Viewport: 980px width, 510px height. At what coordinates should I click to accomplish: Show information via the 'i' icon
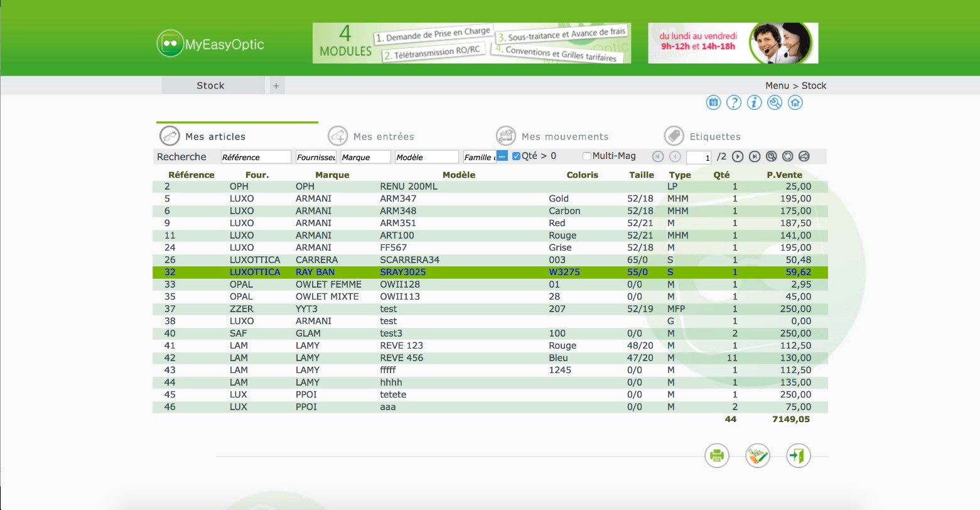[x=754, y=102]
